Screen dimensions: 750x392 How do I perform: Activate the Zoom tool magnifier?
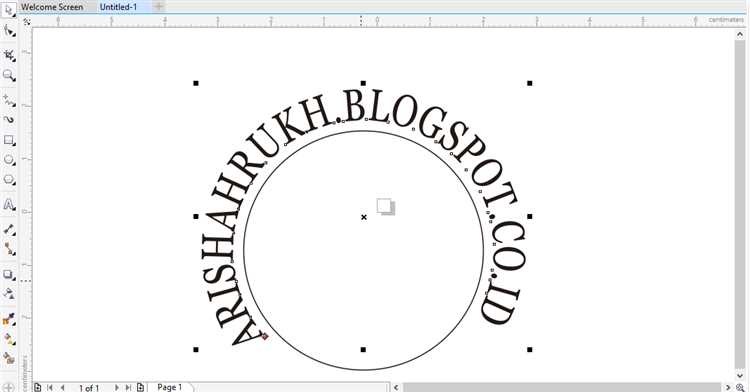pyautogui.click(x=9, y=75)
